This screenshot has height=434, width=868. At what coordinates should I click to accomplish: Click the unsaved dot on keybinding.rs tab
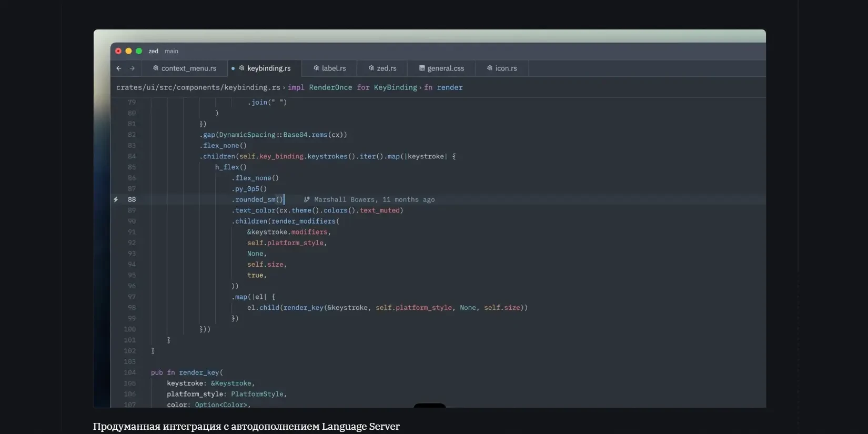(x=233, y=68)
